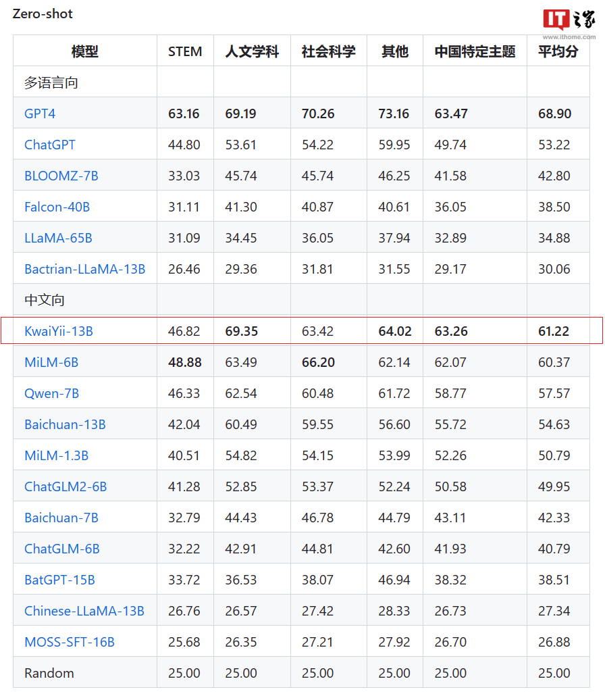The height and width of the screenshot is (700, 605).
Task: Open the ChatGLM-6B link
Action: point(62,549)
